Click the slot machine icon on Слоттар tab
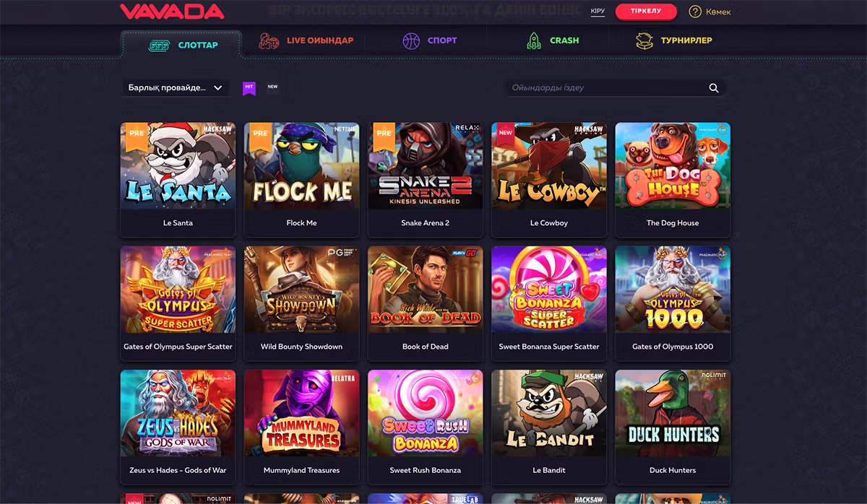 158,45
